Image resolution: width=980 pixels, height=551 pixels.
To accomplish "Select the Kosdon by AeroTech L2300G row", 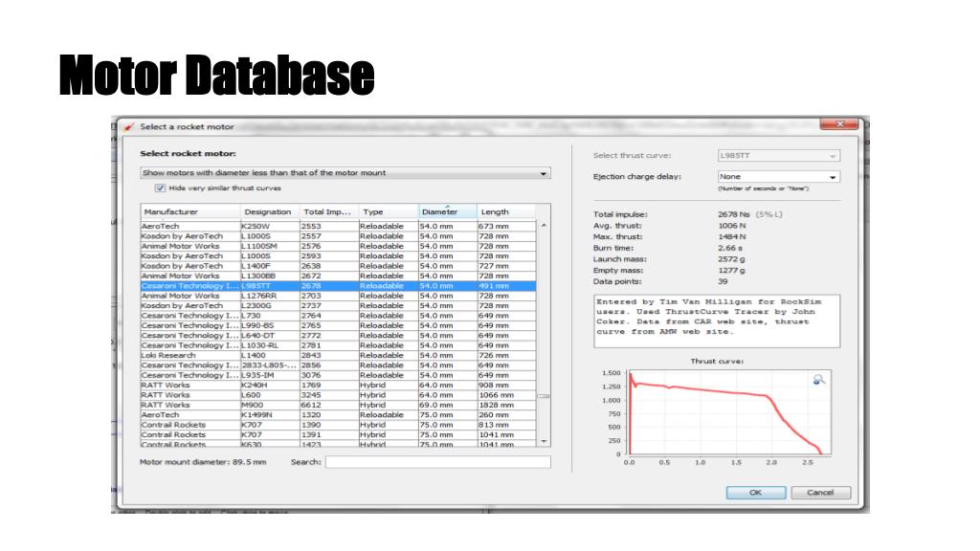I will [x=338, y=305].
